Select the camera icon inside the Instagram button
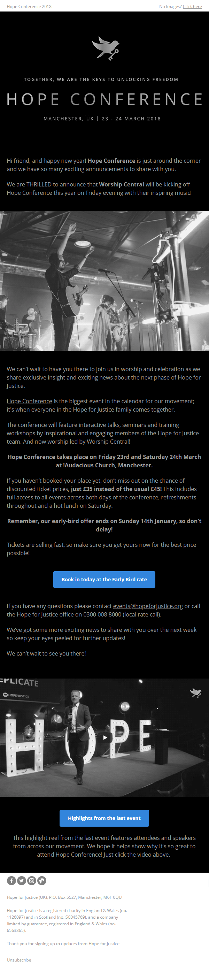209x980 pixels. click(x=32, y=880)
